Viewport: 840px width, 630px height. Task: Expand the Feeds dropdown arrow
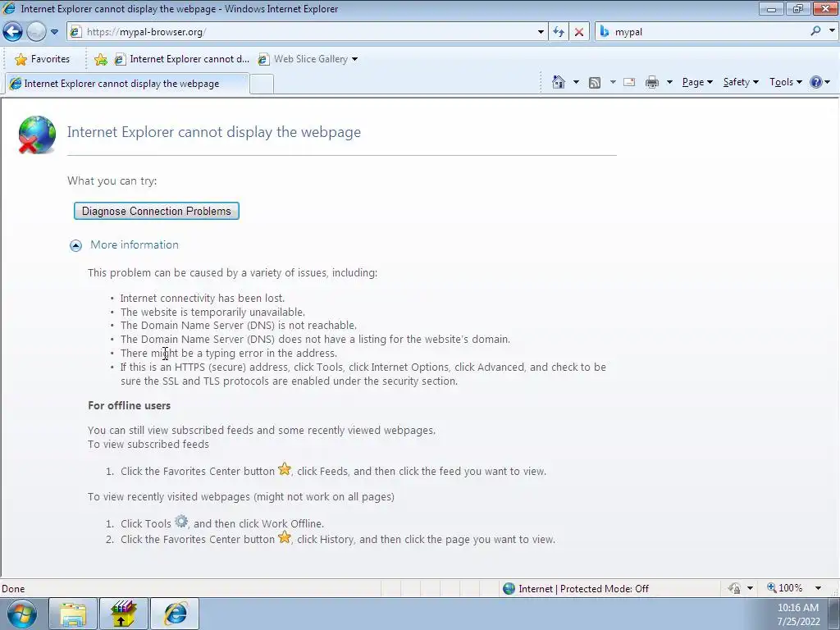coord(613,82)
